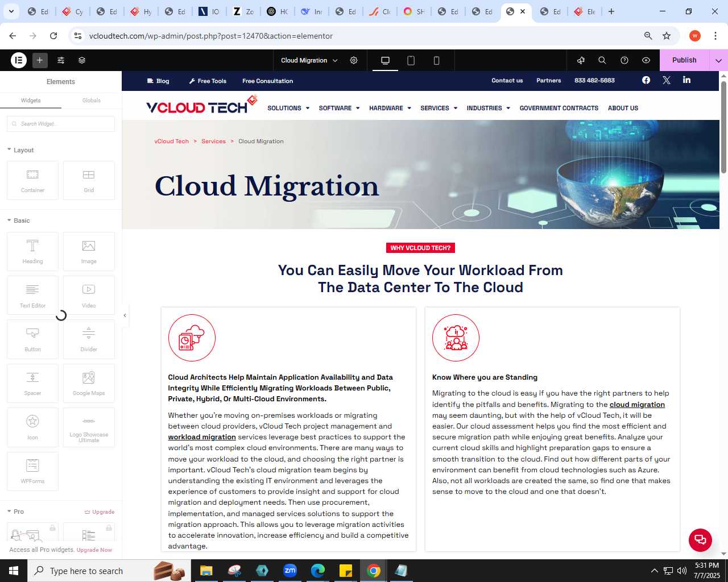Click the Upgrade Now link
Viewport: 728px width, 582px height.
pos(94,550)
